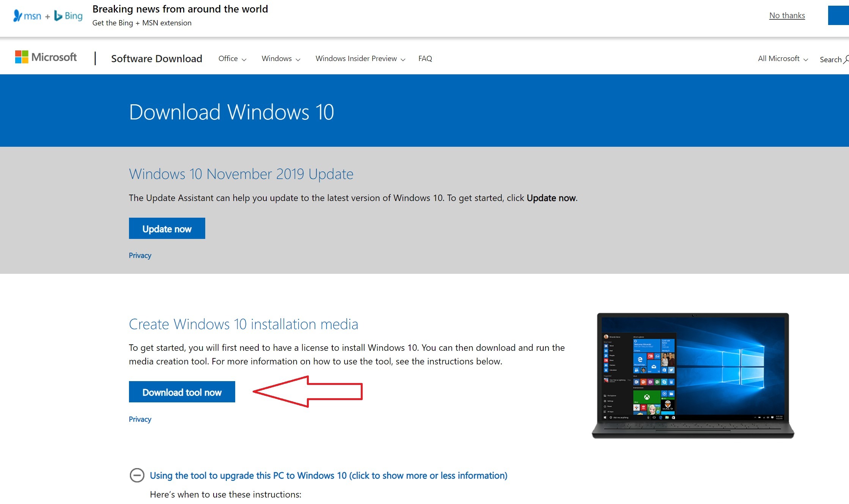Click 'Download Windows 10' title text
This screenshot has width=849, height=504.
click(231, 112)
